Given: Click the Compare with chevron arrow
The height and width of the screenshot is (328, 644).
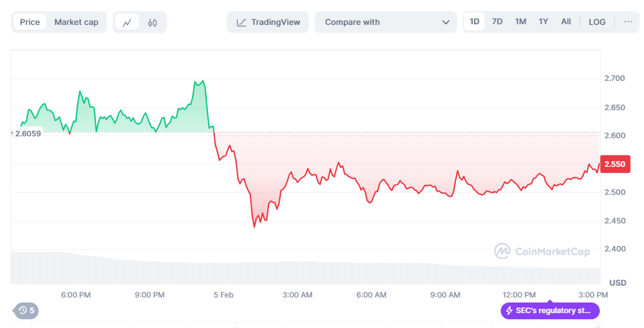Looking at the screenshot, I should pos(445,22).
